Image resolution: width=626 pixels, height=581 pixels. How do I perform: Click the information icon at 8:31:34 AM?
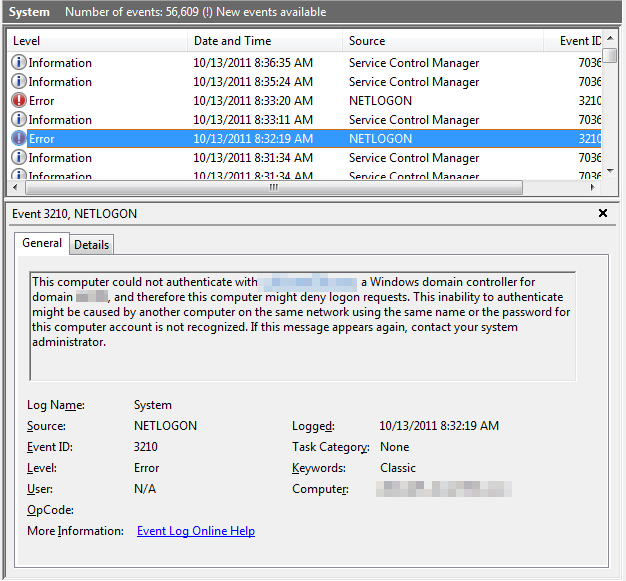(19, 158)
